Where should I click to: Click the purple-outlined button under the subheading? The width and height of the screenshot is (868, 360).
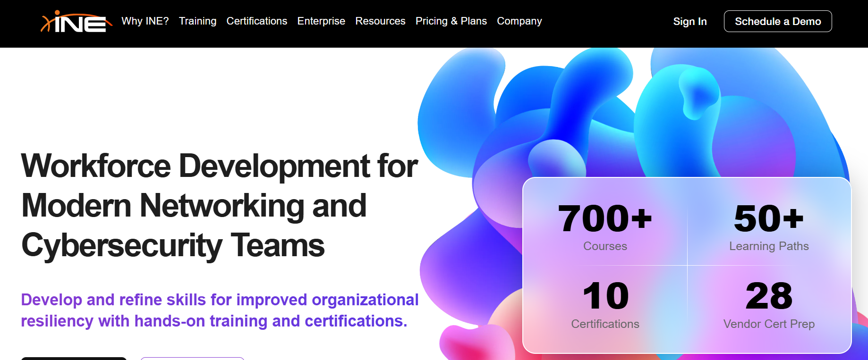tap(192, 358)
